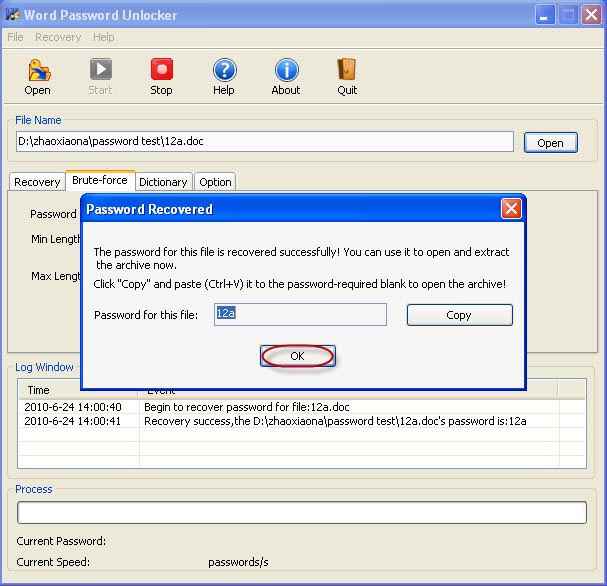Click Copy in Password Recovered dialog
This screenshot has width=607, height=586.
point(459,315)
